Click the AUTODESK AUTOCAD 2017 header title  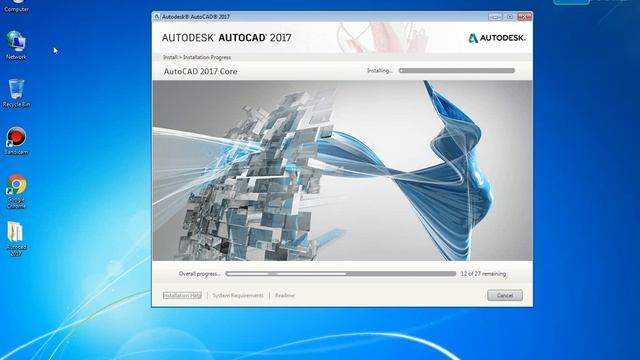(227, 38)
